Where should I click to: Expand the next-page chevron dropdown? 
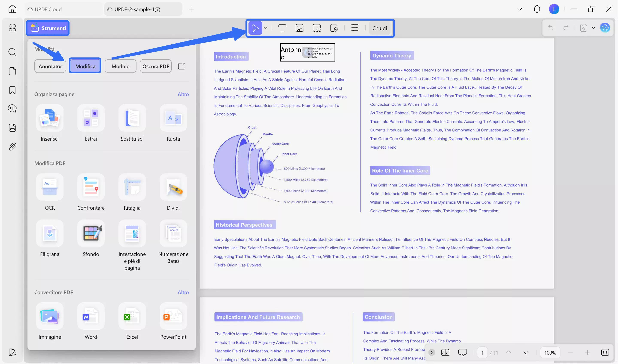coord(525,352)
